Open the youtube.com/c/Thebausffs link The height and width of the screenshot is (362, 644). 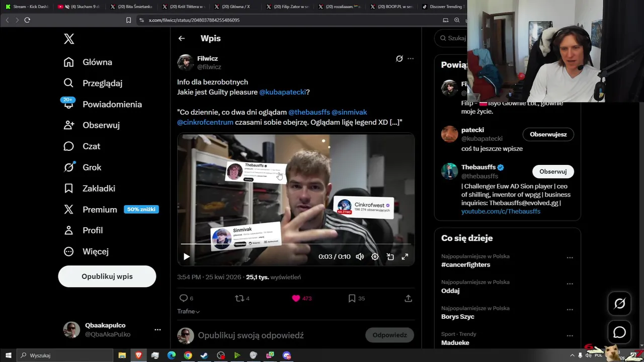(501, 212)
